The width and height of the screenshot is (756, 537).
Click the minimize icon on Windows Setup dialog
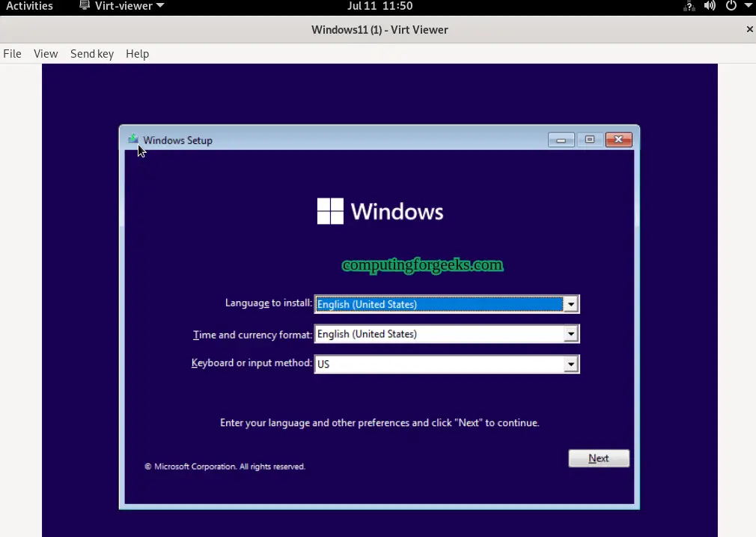click(x=561, y=139)
